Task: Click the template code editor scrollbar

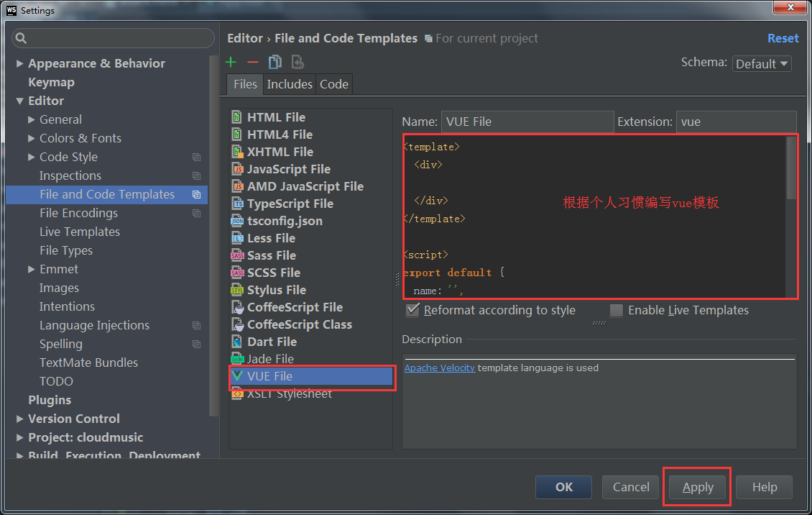Action: [x=790, y=168]
